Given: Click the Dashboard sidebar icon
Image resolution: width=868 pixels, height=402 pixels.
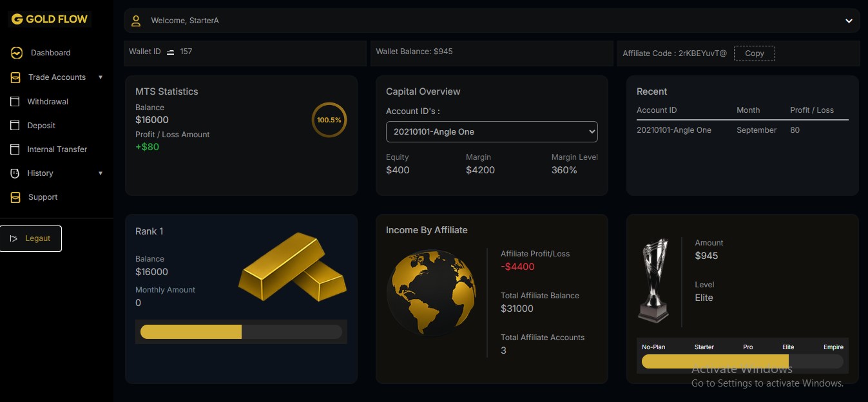Looking at the screenshot, I should (x=17, y=53).
